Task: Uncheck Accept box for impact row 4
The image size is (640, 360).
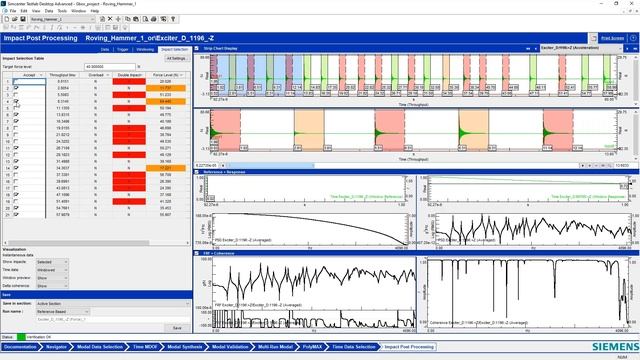Action: pos(16,101)
